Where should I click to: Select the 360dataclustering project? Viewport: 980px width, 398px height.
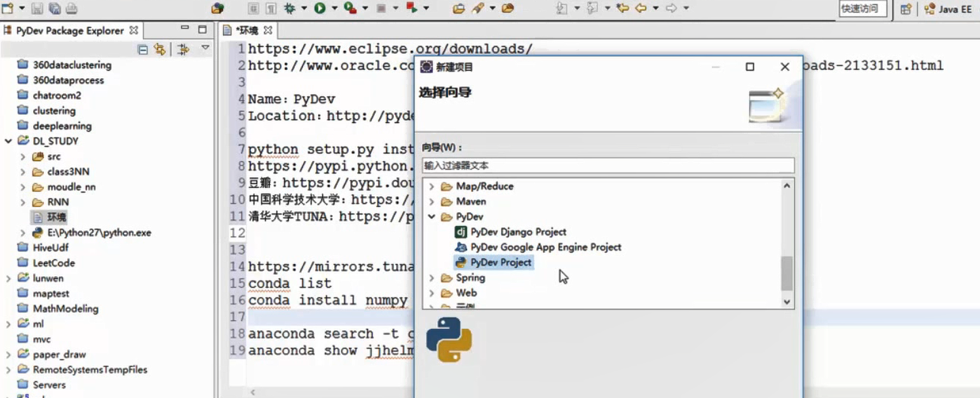64,65
